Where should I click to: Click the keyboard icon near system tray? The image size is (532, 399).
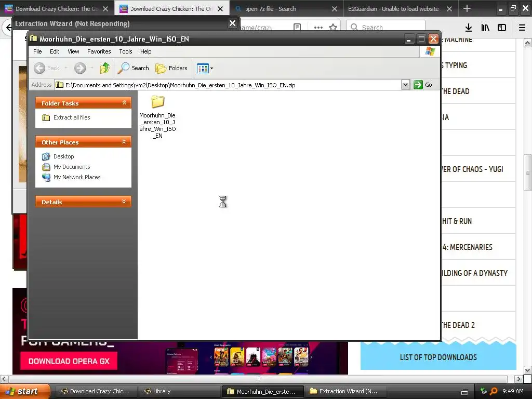464,392
